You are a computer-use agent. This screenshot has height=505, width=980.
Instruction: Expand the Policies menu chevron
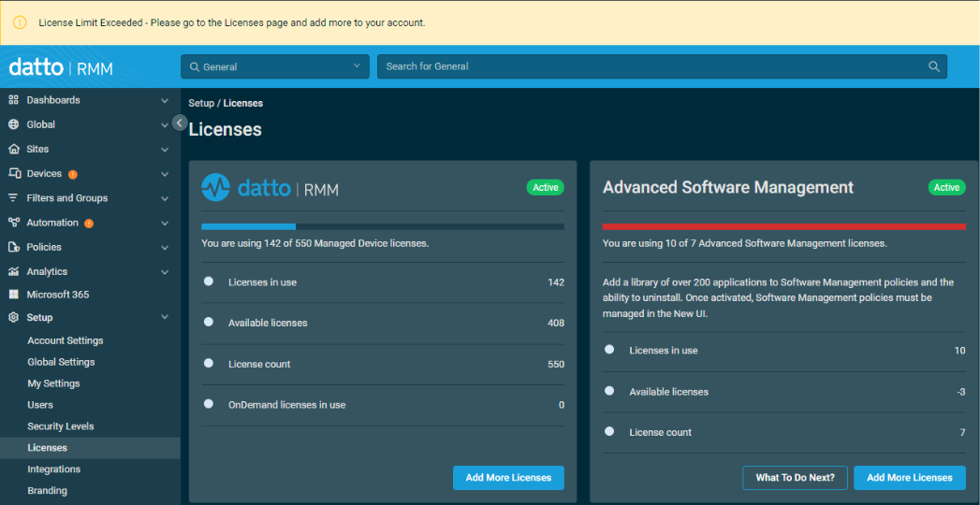click(165, 247)
